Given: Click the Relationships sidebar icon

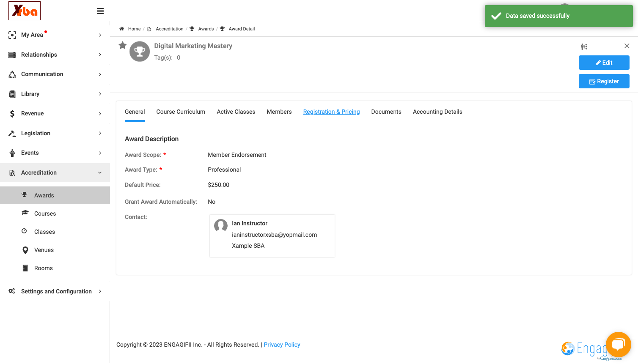Looking at the screenshot, I should (12, 55).
